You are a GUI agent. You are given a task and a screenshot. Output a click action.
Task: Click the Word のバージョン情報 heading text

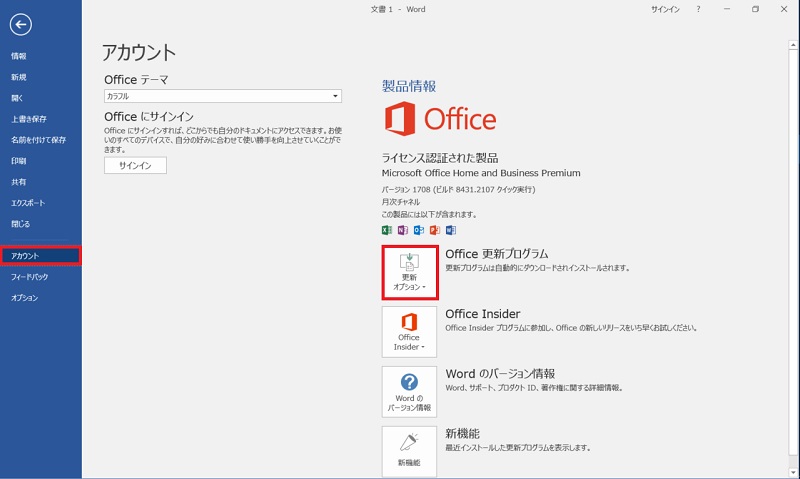click(x=500, y=373)
